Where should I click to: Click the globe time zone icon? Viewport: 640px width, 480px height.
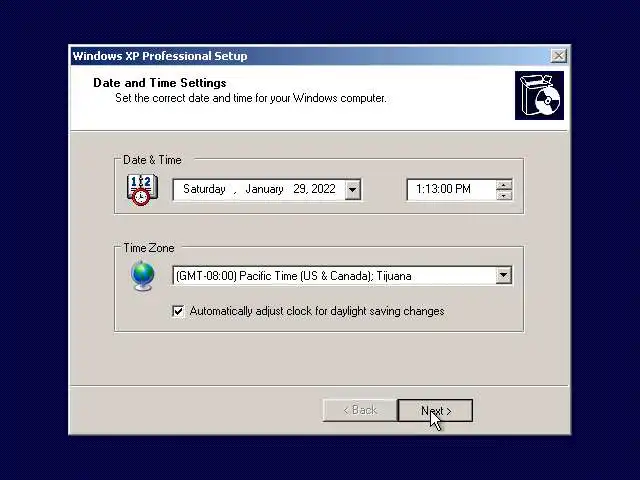coord(143,276)
